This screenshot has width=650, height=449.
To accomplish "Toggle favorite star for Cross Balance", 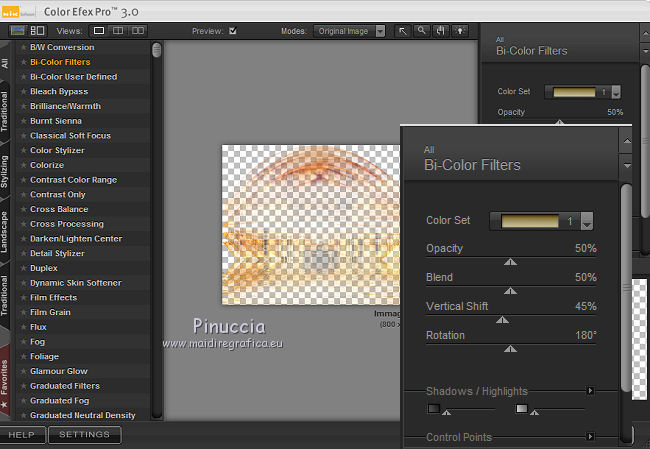I will pyautogui.click(x=23, y=209).
